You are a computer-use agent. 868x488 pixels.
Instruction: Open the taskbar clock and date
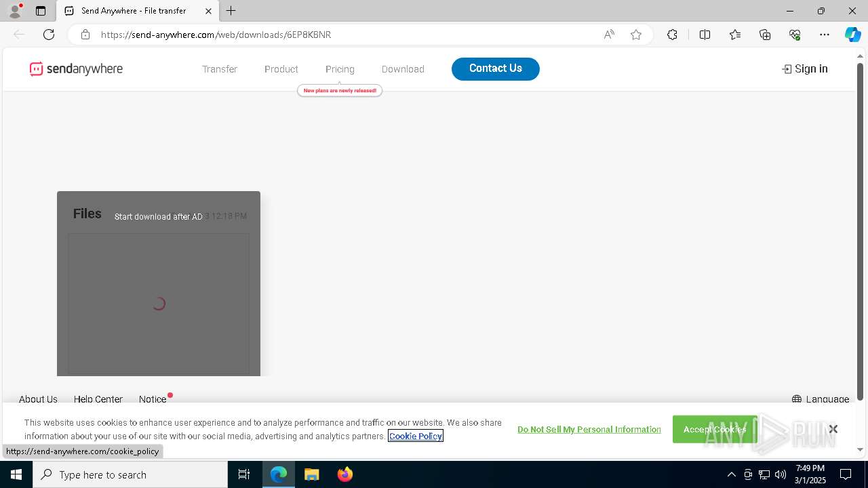coord(810,474)
